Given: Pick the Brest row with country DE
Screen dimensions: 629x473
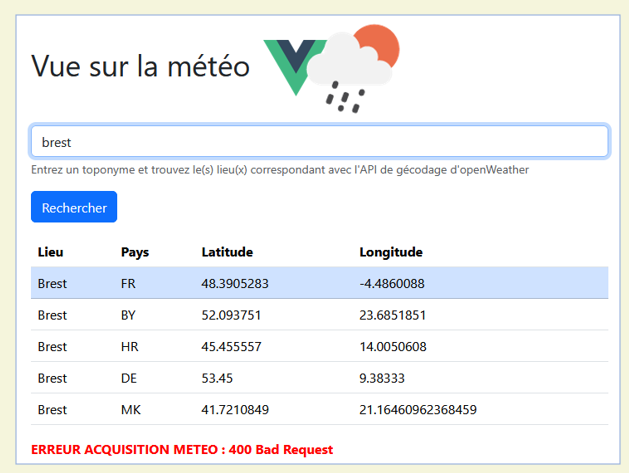Looking at the screenshot, I should pos(319,378).
